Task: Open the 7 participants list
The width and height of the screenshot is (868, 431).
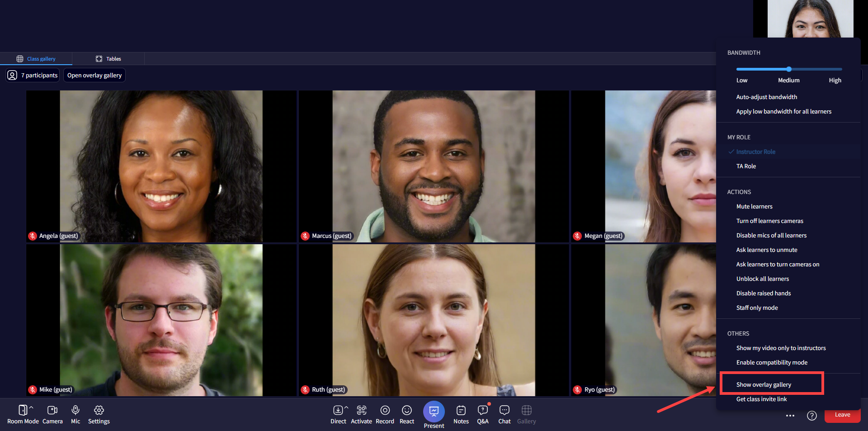Action: tap(33, 75)
